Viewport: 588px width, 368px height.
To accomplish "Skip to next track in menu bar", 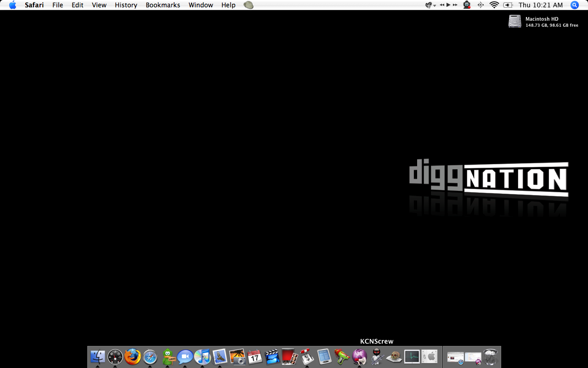I will coord(455,5).
